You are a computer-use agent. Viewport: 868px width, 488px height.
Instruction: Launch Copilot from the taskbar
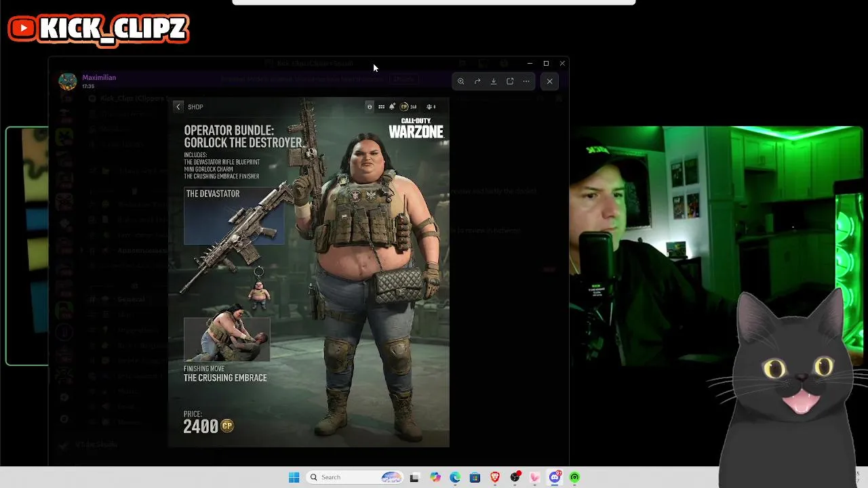(x=435, y=477)
